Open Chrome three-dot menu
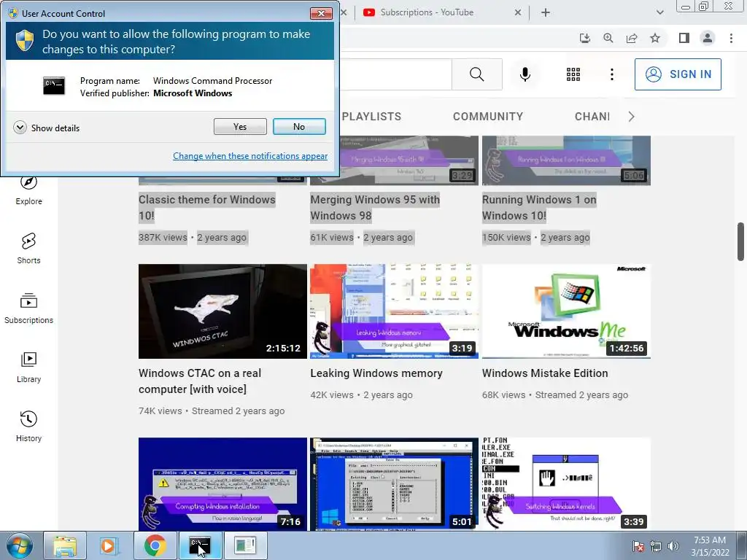Screen dimensions: 747x560 tap(731, 38)
